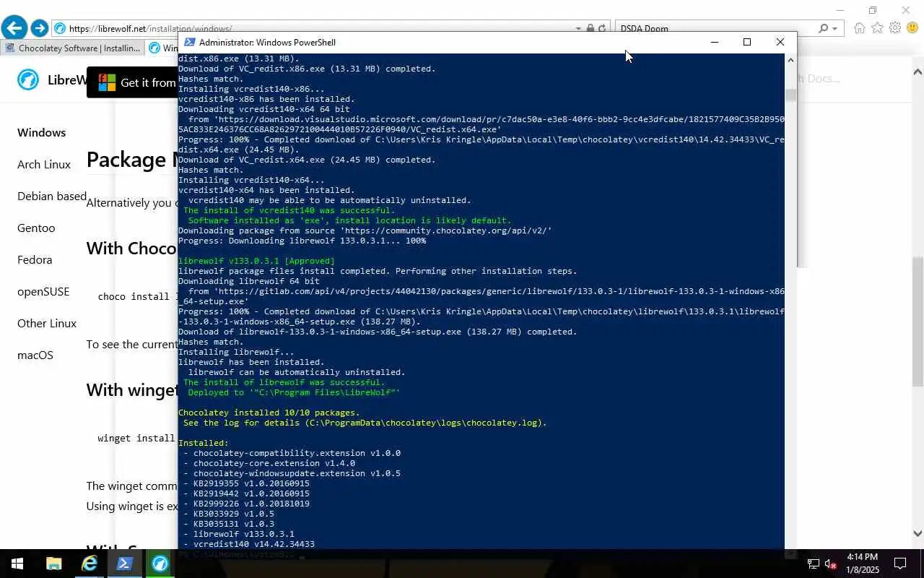Click the PowerShell window title icon
This screenshot has height=578, width=924.
189,42
